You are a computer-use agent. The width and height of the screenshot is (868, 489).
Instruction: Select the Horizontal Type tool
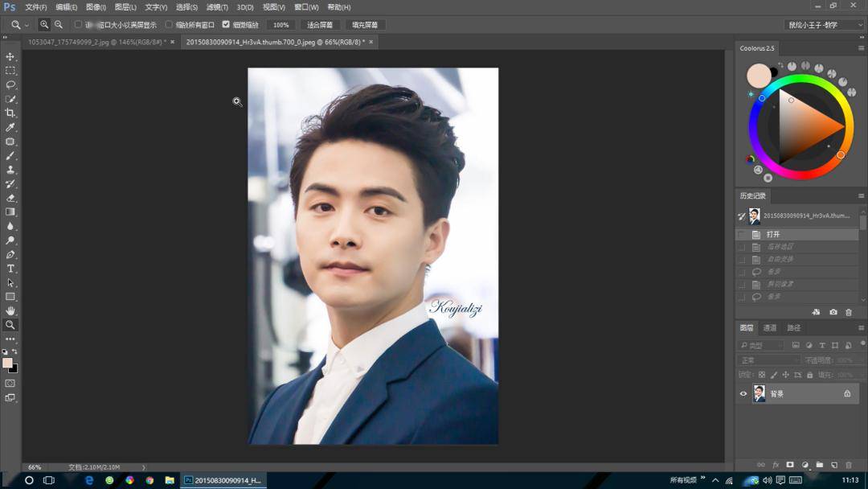click(10, 269)
